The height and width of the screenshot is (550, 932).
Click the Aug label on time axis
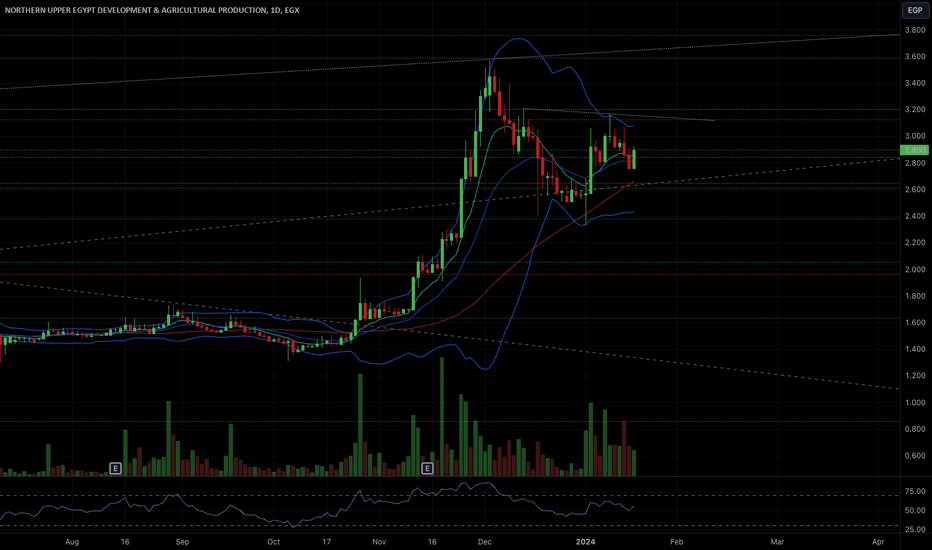pos(72,542)
